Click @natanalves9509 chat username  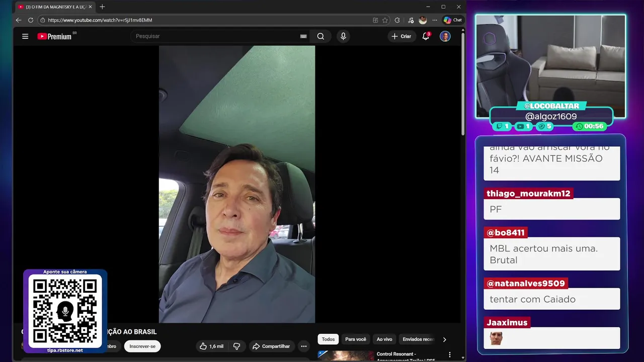526,284
